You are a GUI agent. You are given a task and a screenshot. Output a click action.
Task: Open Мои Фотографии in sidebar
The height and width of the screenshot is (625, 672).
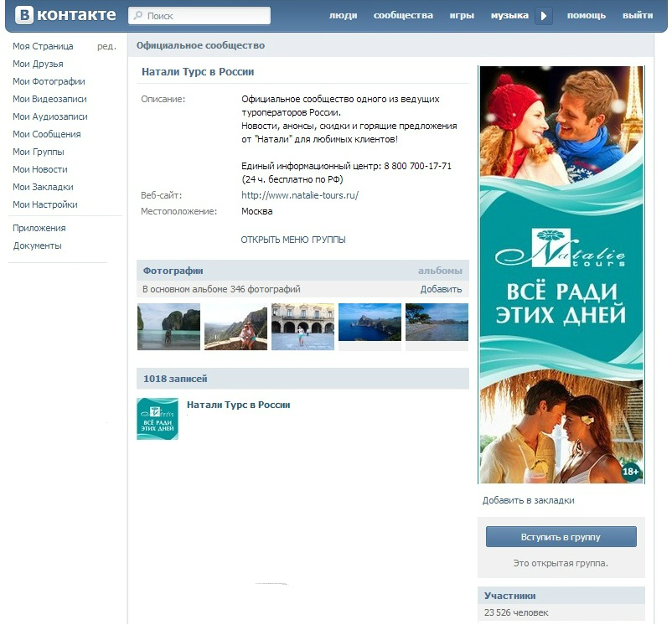click(x=49, y=81)
